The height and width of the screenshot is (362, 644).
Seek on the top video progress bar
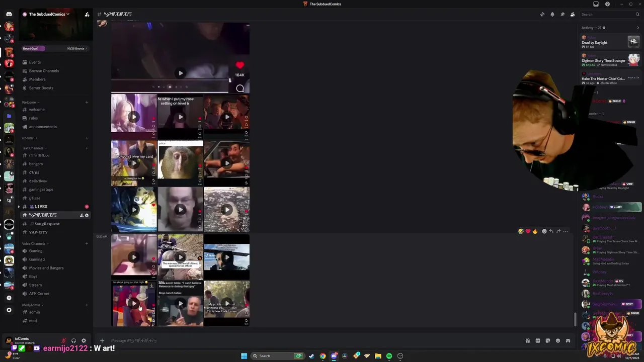tap(171, 79)
